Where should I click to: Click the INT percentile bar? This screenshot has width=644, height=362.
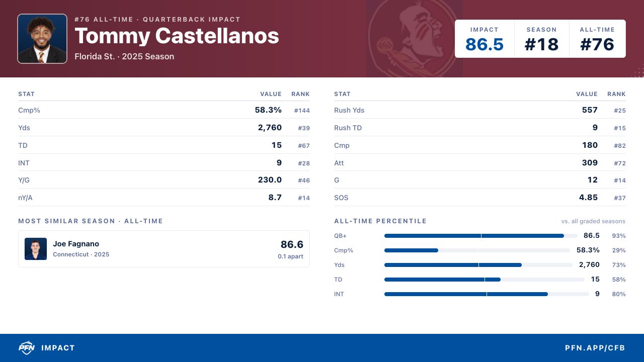point(487,294)
